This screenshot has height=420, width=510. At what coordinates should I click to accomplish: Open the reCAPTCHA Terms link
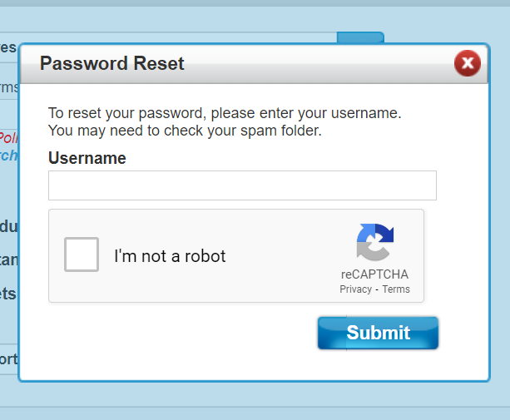(396, 289)
